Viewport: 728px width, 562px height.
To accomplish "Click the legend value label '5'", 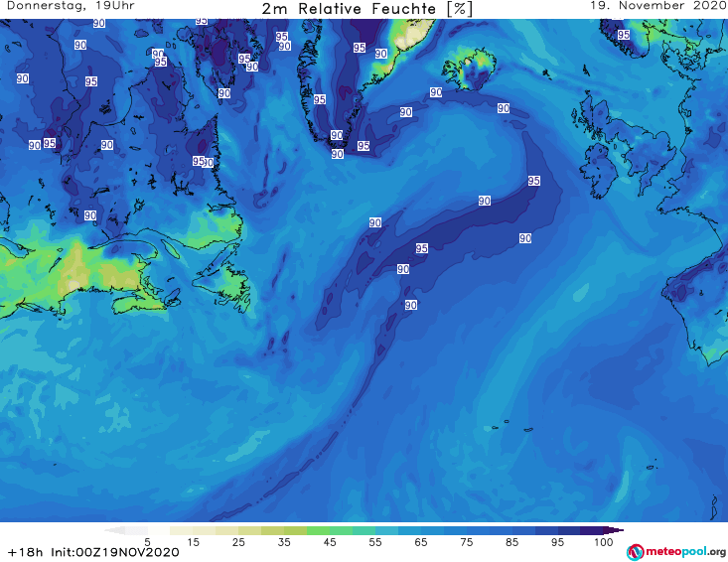I will point(147,541).
